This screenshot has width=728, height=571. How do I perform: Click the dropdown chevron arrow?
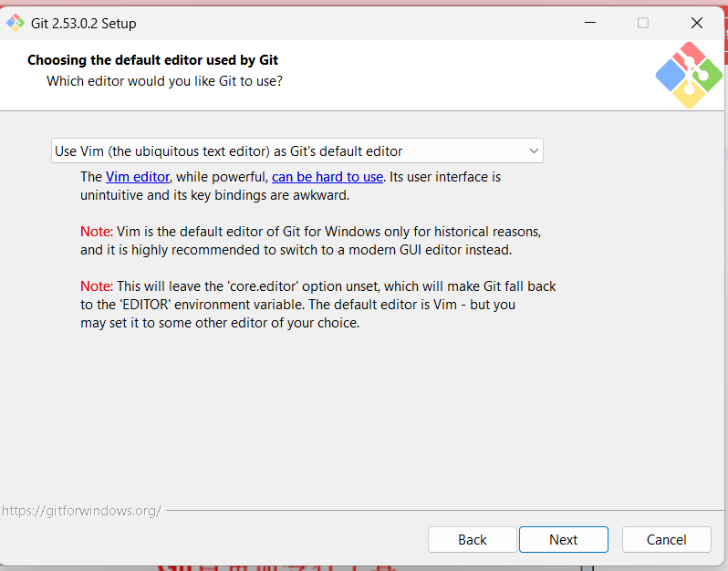coord(534,151)
